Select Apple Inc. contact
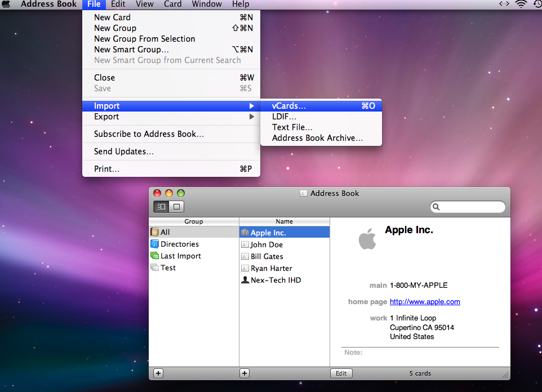The height and width of the screenshot is (392, 542). click(x=285, y=233)
